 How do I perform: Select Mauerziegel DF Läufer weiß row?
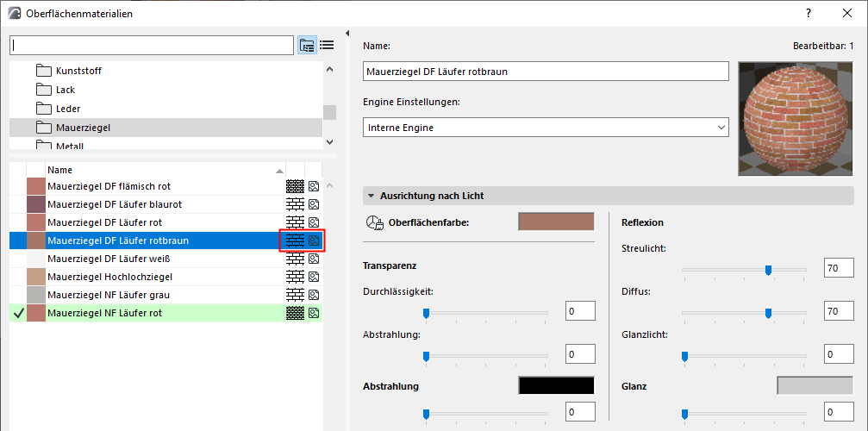165,259
